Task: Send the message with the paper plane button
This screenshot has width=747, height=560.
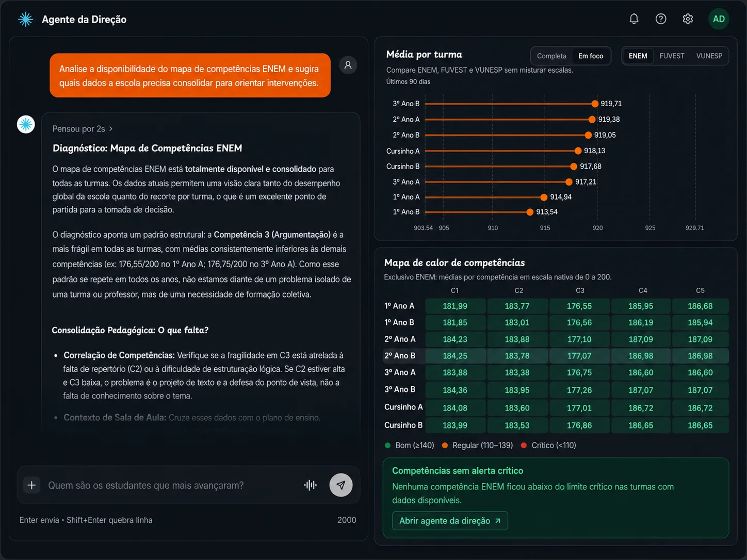Action: click(341, 485)
